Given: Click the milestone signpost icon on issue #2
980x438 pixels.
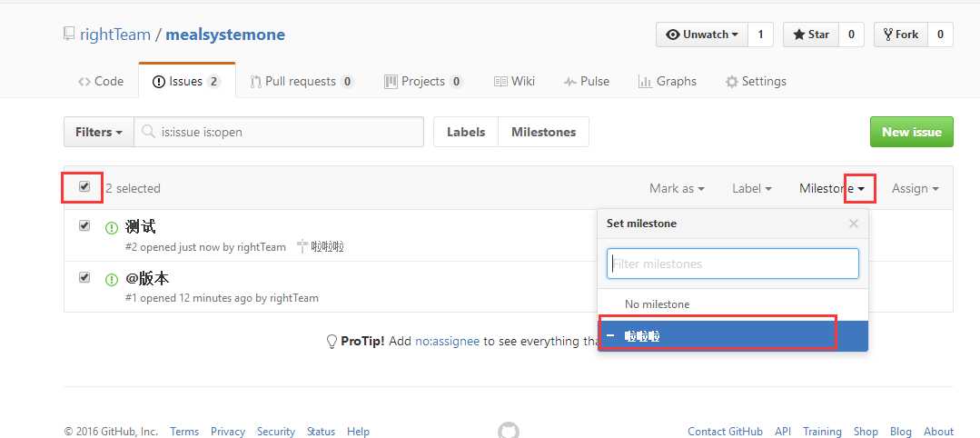Looking at the screenshot, I should 303,246.
